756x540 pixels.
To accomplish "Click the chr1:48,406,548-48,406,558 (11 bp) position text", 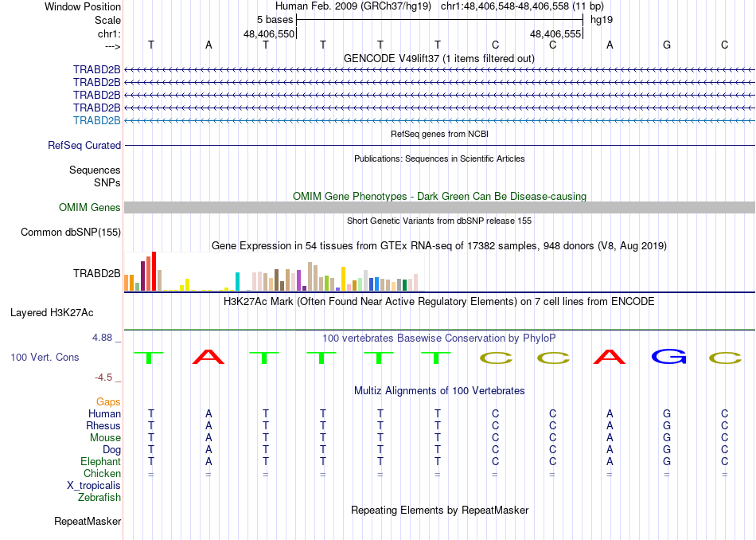I will 522,6.
